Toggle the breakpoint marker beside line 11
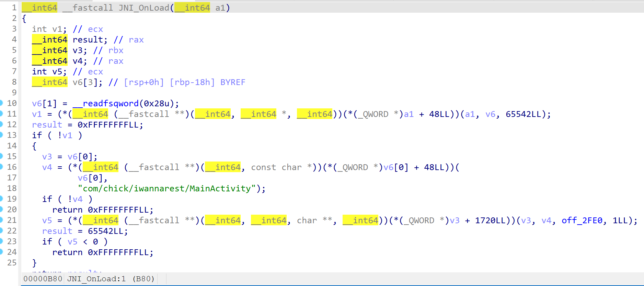Image resolution: width=644 pixels, height=286 pixels. point(1,114)
